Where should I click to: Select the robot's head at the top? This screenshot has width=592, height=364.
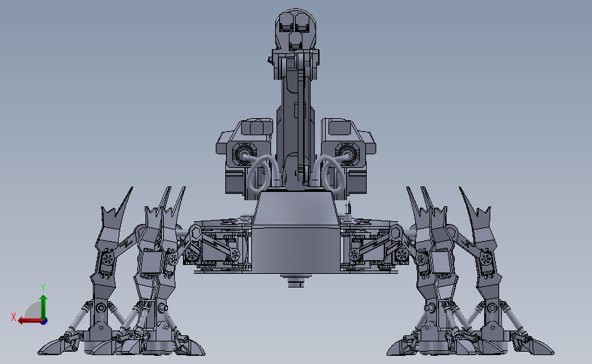(x=296, y=30)
